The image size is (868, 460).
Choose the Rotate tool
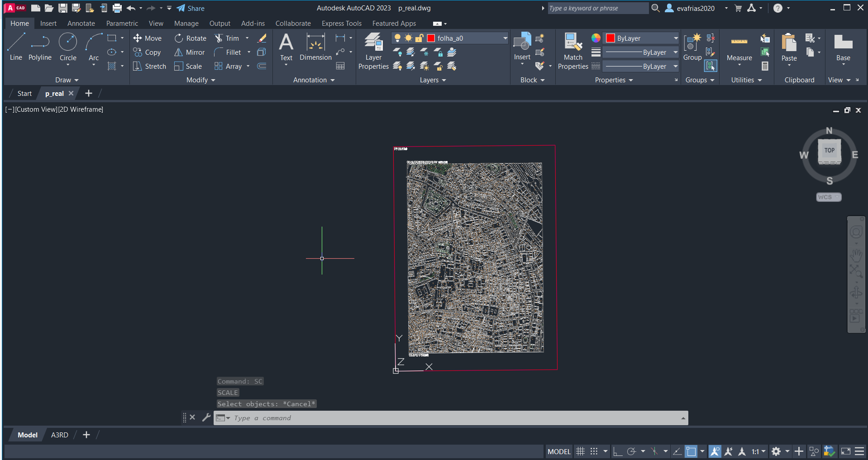click(x=191, y=38)
